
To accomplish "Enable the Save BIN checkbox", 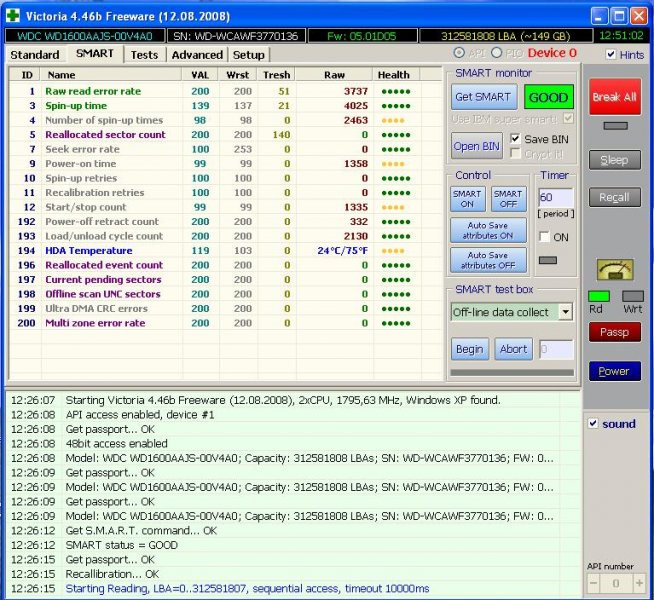I will tap(516, 138).
